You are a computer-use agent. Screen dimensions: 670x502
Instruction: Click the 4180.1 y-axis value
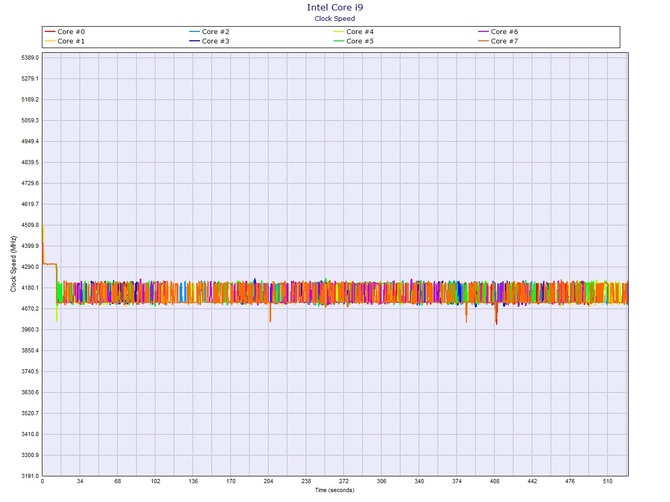pyautogui.click(x=30, y=288)
